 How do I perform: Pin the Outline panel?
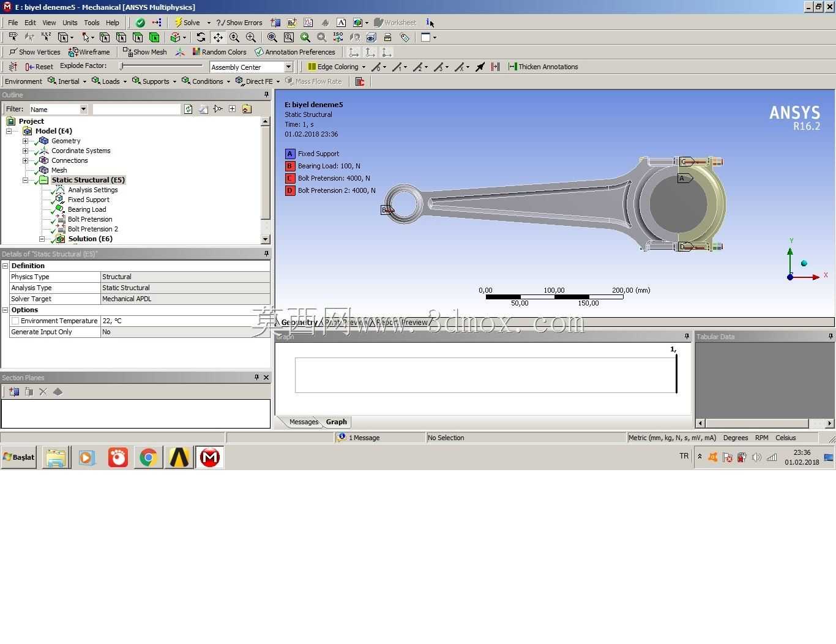(x=266, y=94)
